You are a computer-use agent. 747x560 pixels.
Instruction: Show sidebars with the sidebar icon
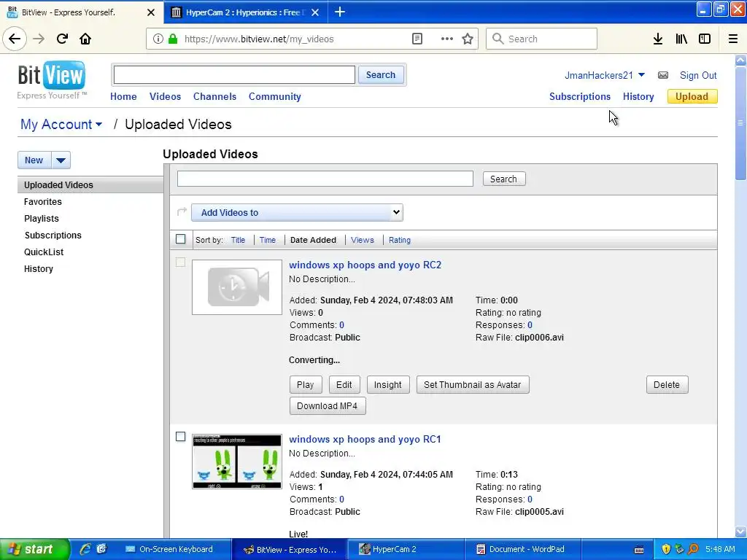[705, 39]
